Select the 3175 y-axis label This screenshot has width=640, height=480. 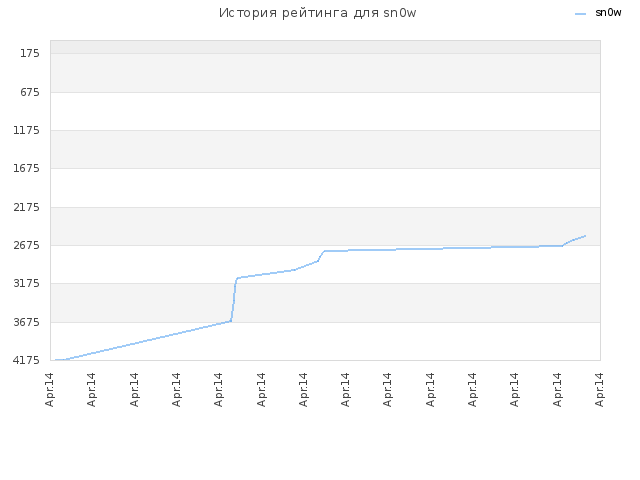27,283
